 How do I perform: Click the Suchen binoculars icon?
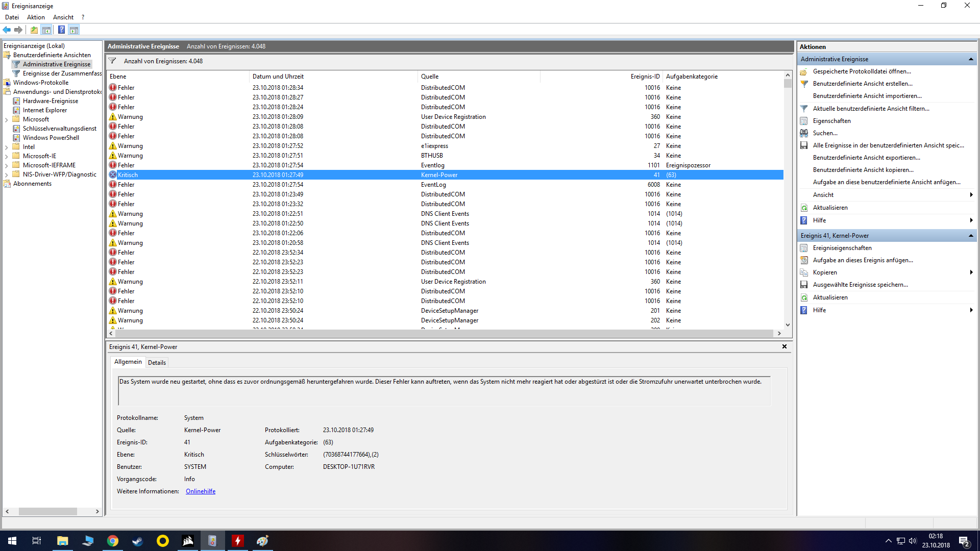click(804, 133)
